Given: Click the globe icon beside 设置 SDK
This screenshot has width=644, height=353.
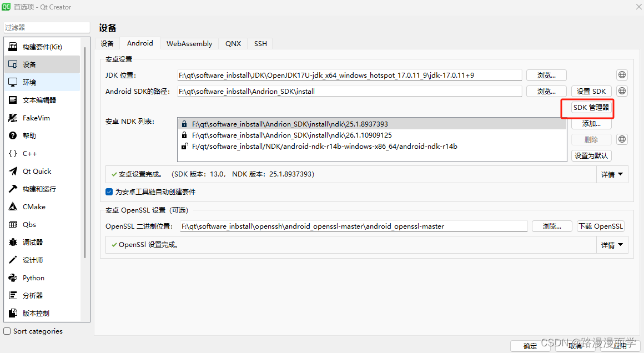Looking at the screenshot, I should pyautogui.click(x=622, y=90).
